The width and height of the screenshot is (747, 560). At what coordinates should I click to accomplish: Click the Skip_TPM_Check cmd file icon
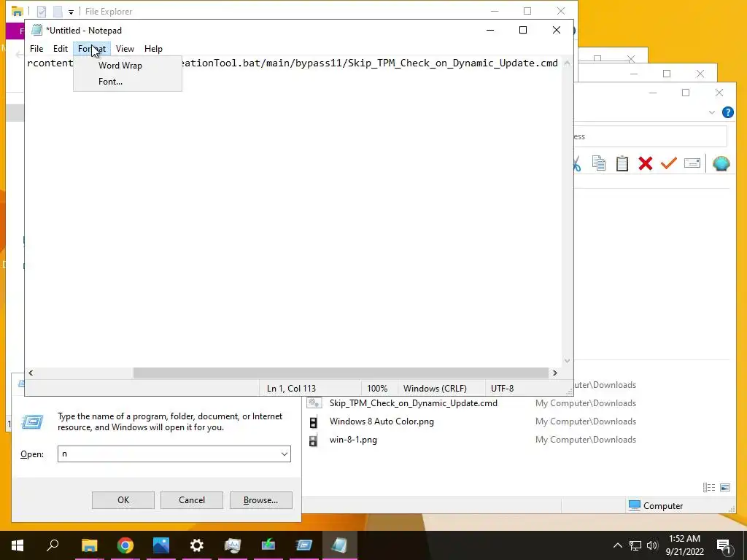(314, 402)
